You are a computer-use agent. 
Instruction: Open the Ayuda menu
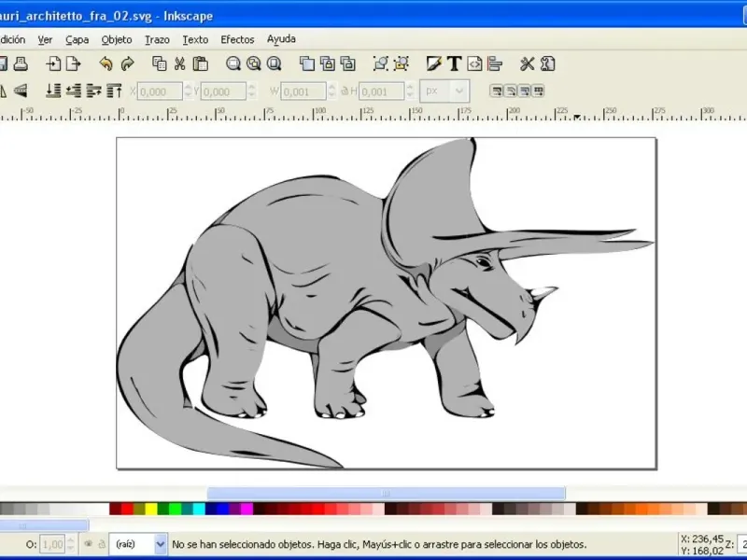tap(281, 39)
